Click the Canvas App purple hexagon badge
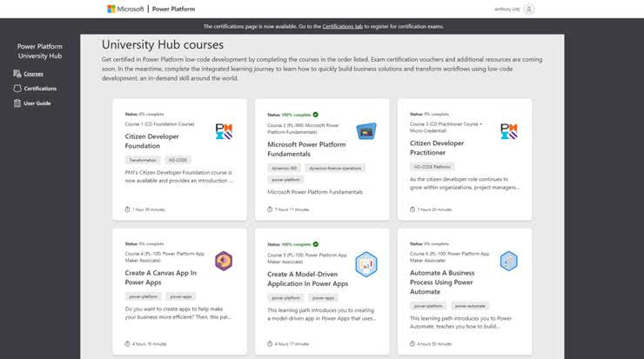644x359 pixels. (224, 261)
